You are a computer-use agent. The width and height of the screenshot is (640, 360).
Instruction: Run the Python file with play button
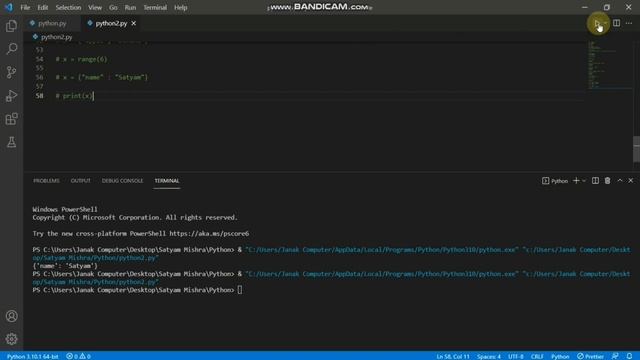[x=597, y=23]
